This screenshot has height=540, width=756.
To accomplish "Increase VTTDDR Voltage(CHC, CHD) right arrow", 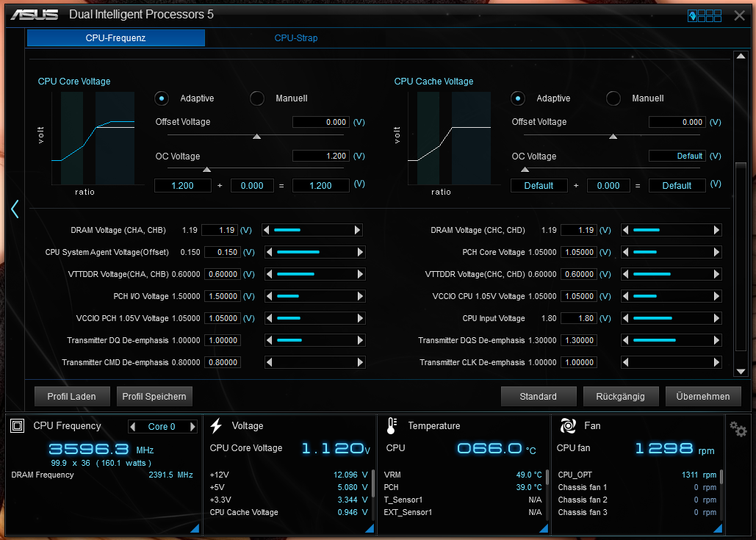I will (716, 274).
